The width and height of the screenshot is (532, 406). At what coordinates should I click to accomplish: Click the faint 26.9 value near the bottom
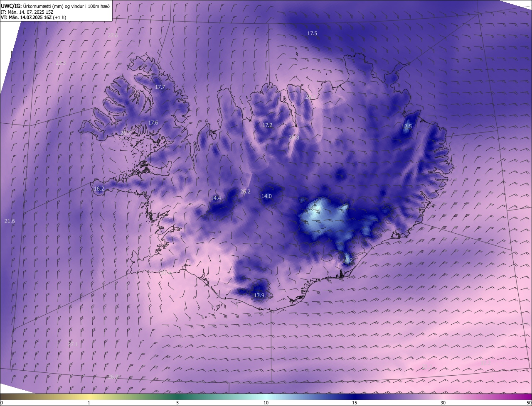click(x=113, y=377)
